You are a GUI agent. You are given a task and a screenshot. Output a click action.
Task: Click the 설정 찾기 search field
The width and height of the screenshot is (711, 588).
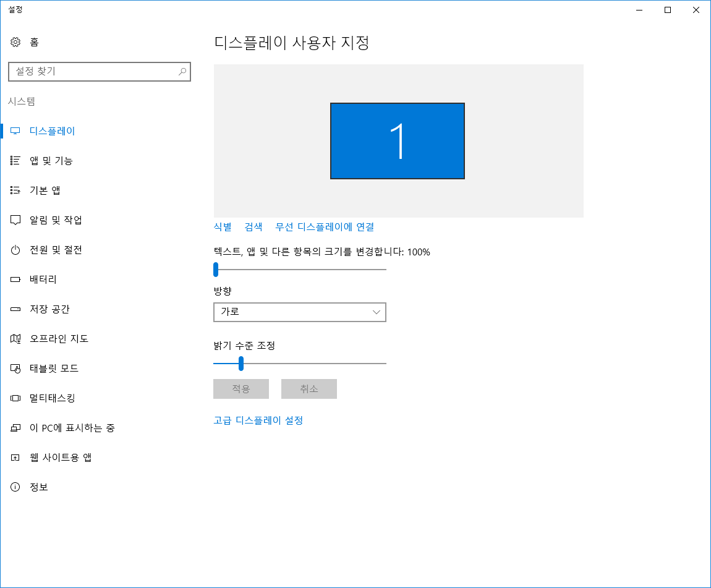click(x=100, y=72)
